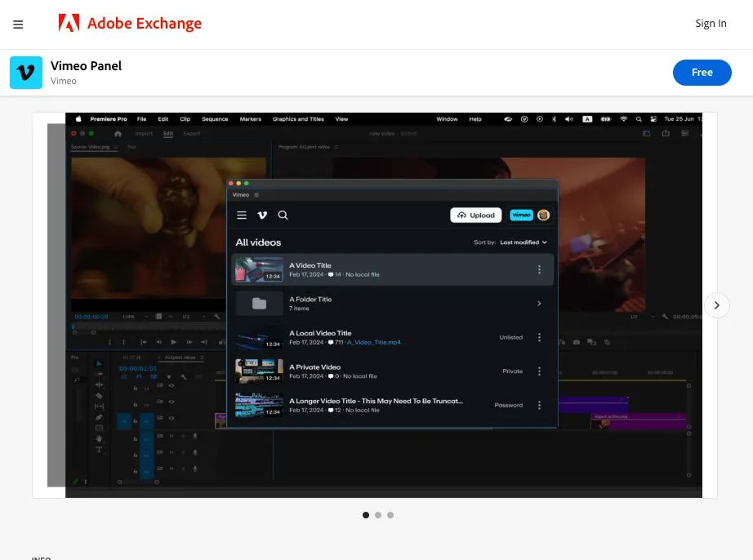Open the three-dot menu for A Video Title
753x560 pixels.
coord(539,269)
